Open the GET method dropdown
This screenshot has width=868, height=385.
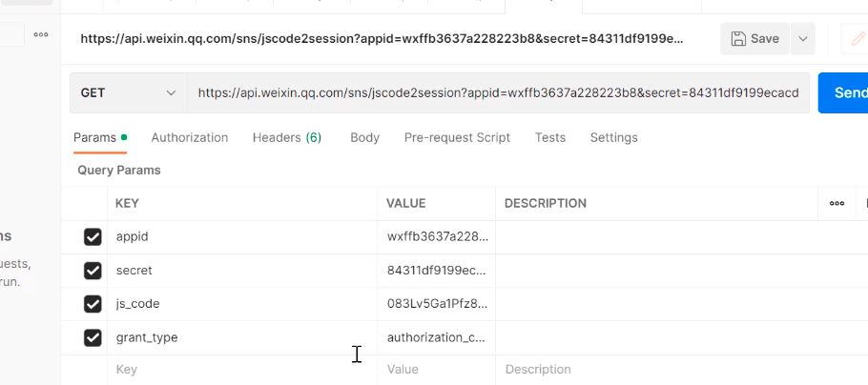click(128, 92)
